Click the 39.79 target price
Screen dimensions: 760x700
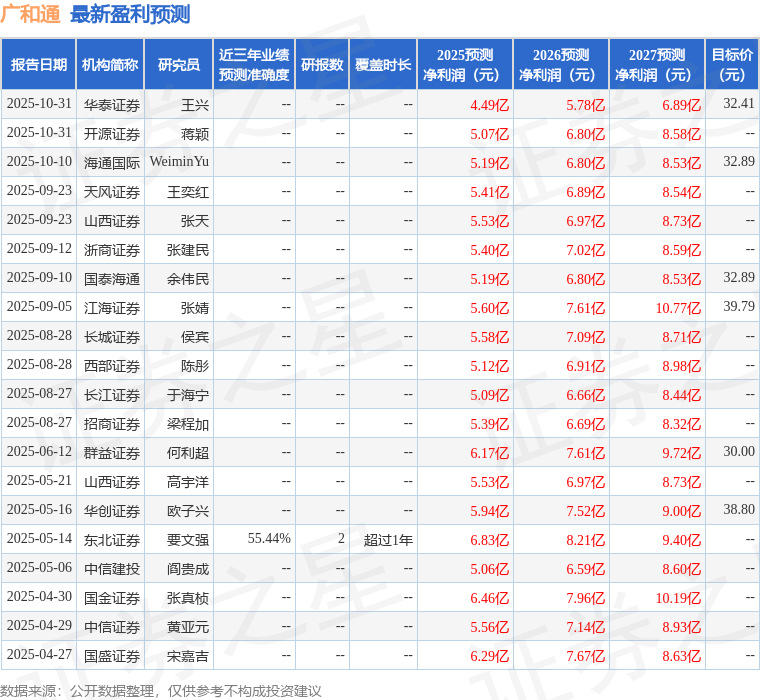click(739, 306)
